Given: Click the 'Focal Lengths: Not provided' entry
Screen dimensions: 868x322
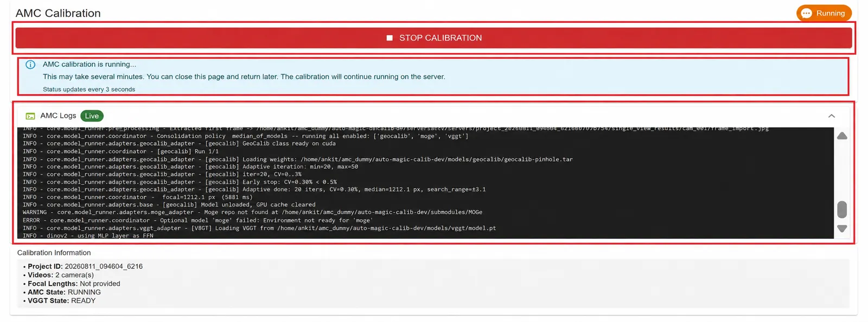Looking at the screenshot, I should tap(74, 283).
